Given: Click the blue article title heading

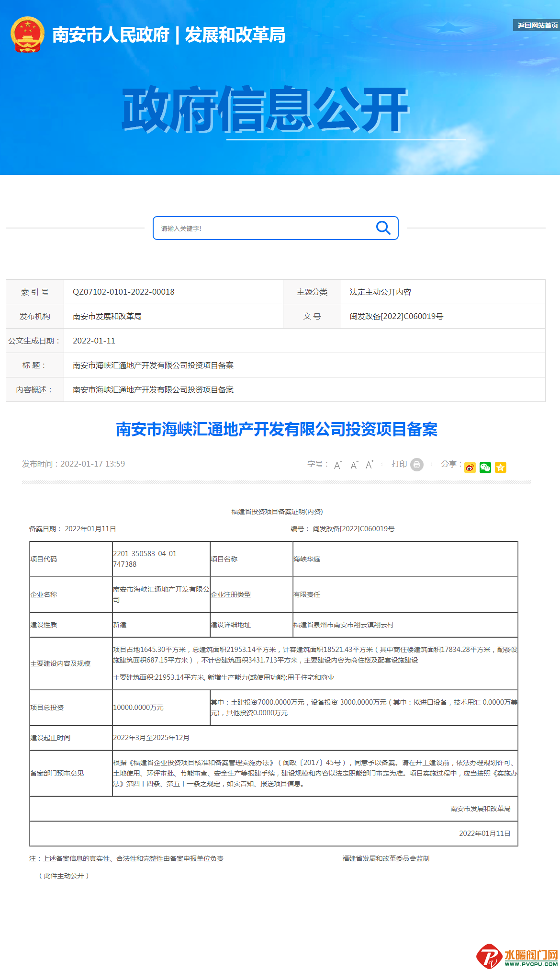Looking at the screenshot, I should pos(277,429).
